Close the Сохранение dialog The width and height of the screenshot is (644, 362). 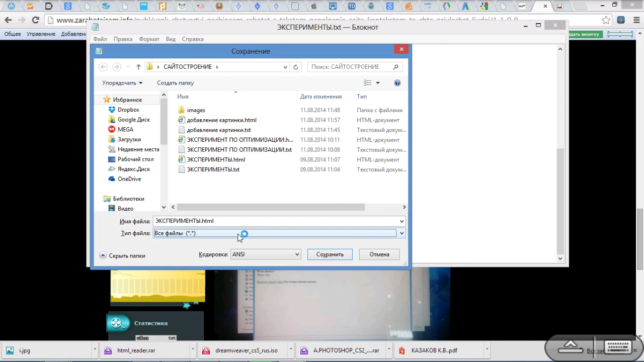coord(401,49)
